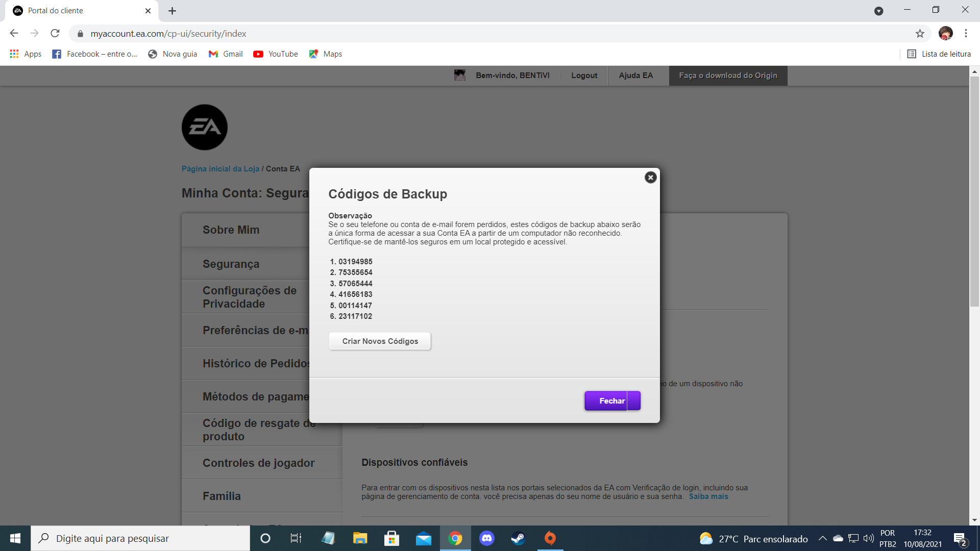Open Chrome's three-dot menu
980x551 pixels.
click(x=966, y=34)
